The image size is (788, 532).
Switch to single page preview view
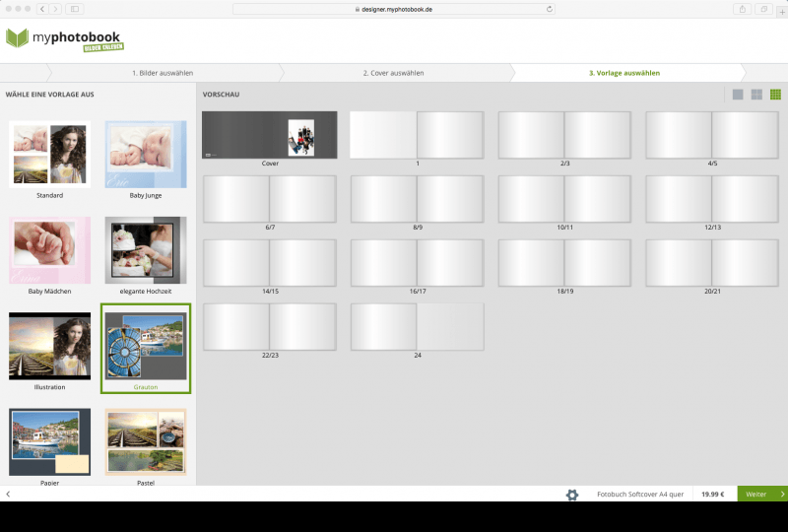[737, 94]
